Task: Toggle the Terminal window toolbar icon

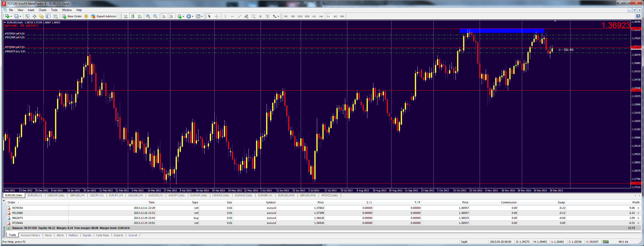Action: [x=48, y=16]
